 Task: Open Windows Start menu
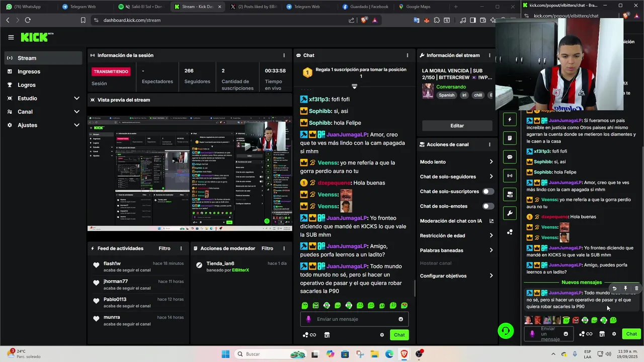[x=225, y=354]
